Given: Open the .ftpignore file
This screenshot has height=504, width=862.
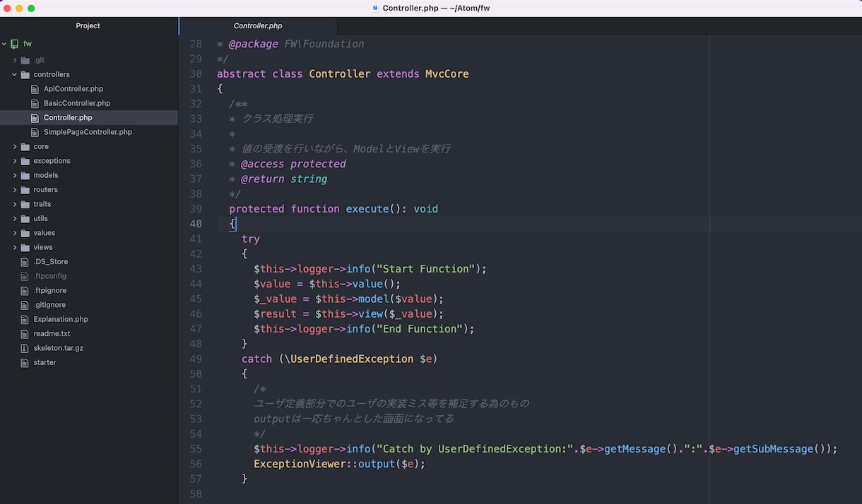Looking at the screenshot, I should tap(49, 290).
